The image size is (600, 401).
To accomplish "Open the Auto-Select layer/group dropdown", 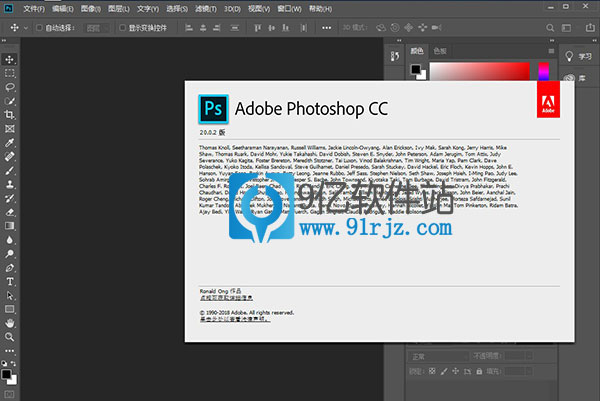I will (97, 28).
